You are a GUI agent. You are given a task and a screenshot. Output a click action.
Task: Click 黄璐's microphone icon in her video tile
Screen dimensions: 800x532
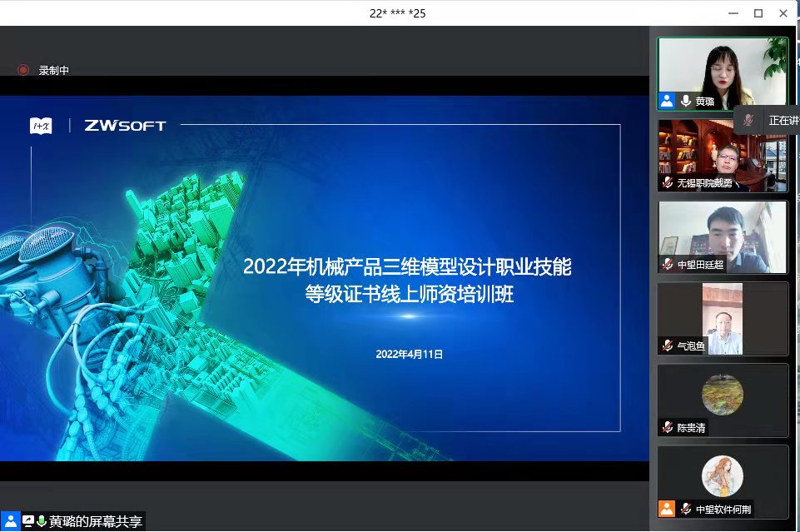(686, 101)
